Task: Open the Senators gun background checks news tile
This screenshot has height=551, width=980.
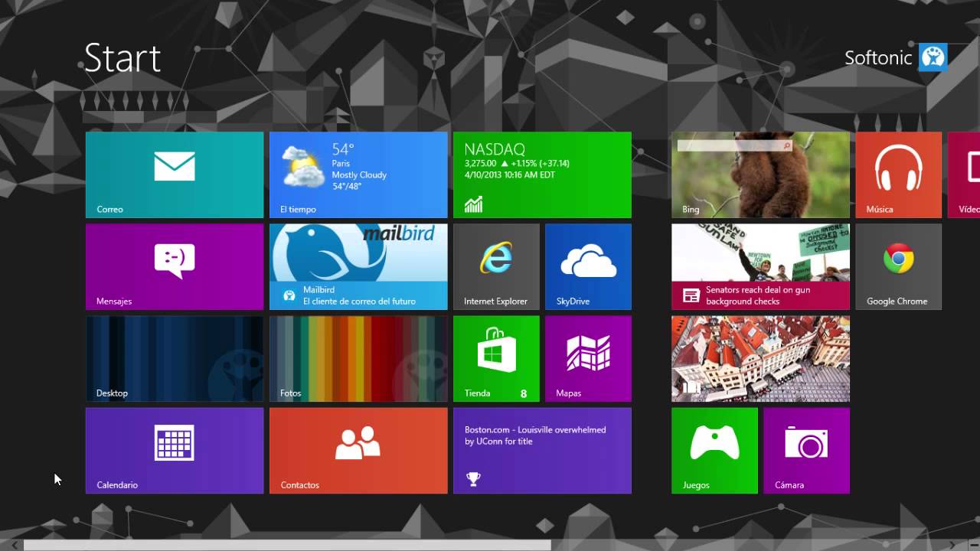Action: click(x=760, y=266)
